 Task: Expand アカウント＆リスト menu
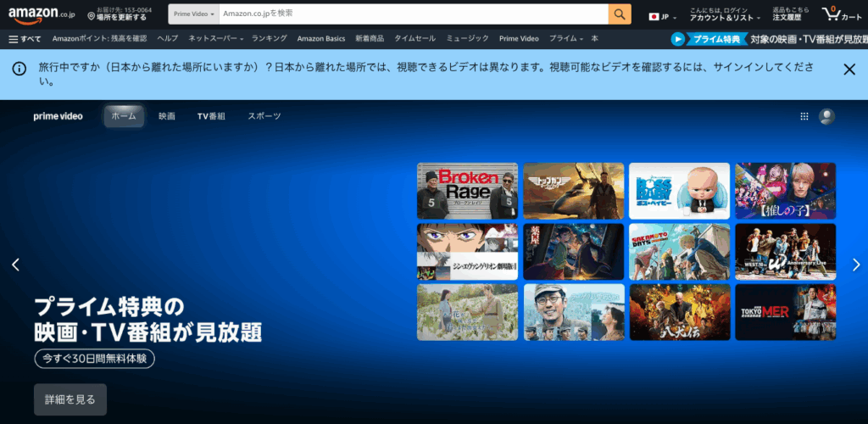click(x=725, y=14)
